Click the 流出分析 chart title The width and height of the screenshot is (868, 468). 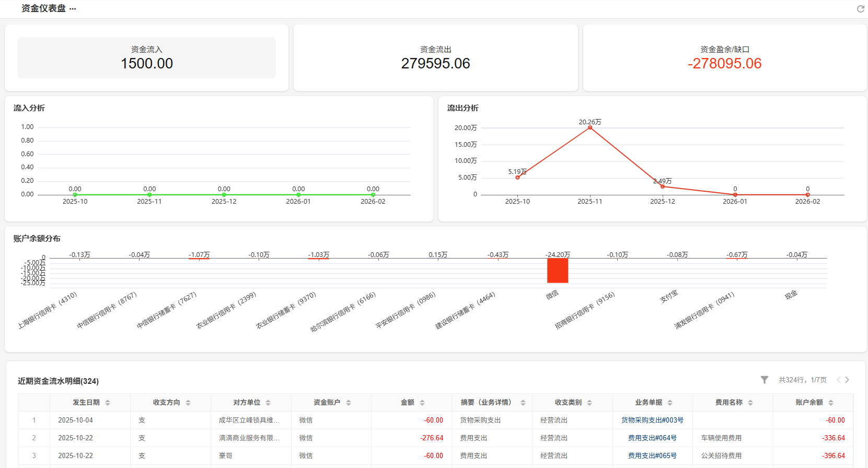pos(462,108)
